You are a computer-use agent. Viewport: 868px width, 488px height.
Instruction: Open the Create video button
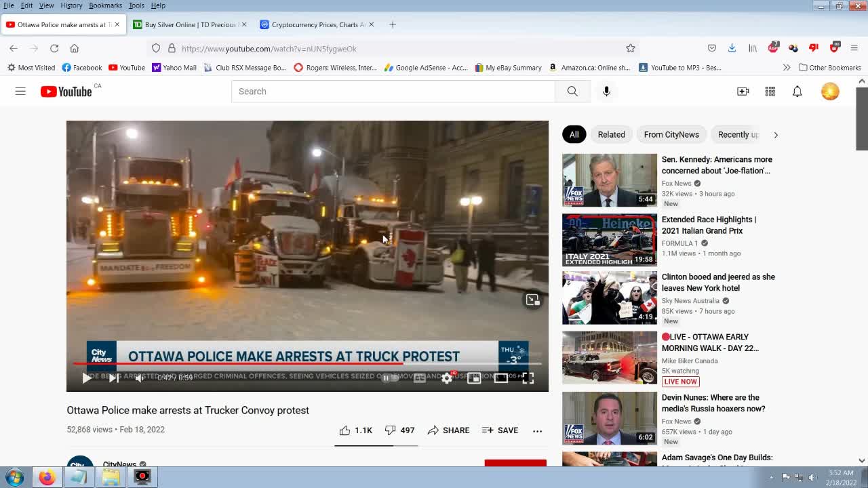coord(743,91)
